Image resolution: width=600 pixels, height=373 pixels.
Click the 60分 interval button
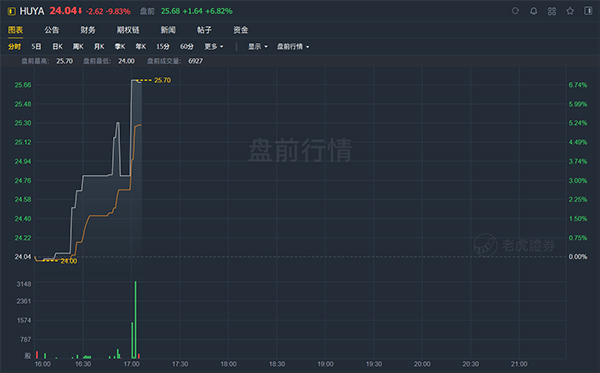click(x=187, y=47)
